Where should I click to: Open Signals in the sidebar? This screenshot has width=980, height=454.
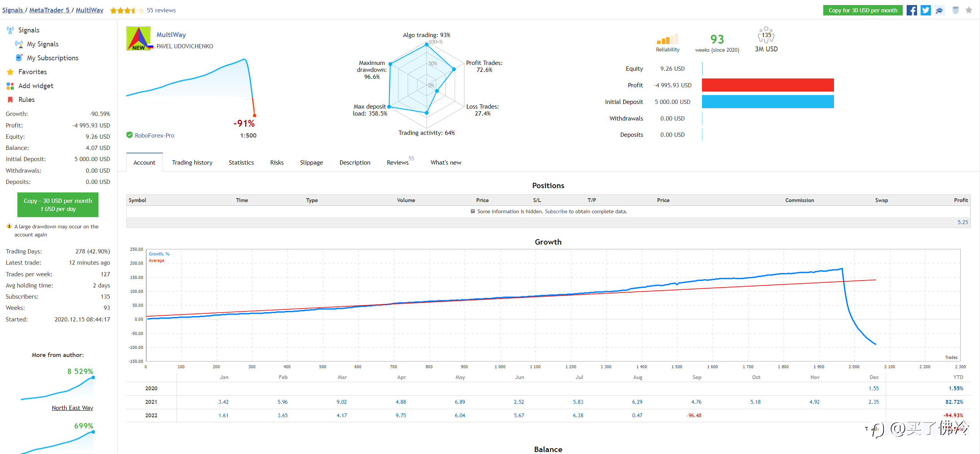point(29,30)
